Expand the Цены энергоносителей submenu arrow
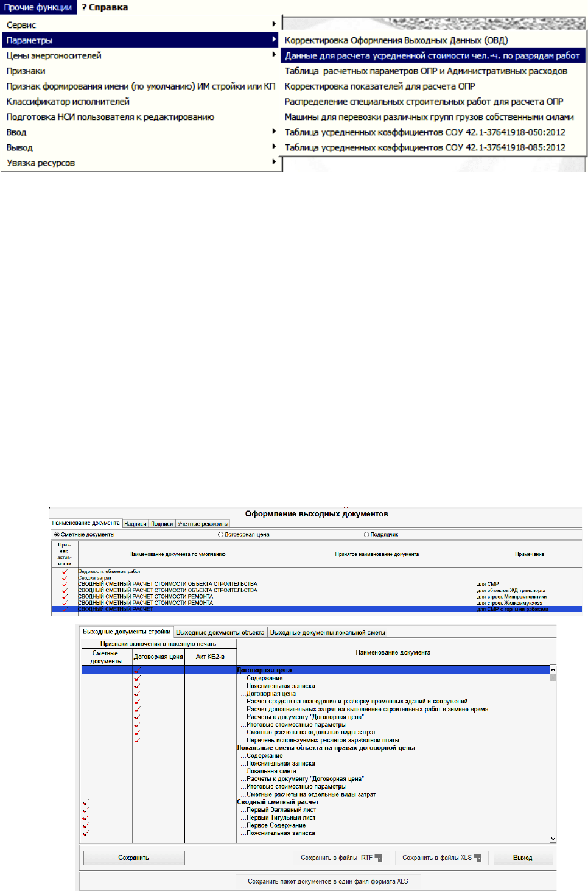 275,55
